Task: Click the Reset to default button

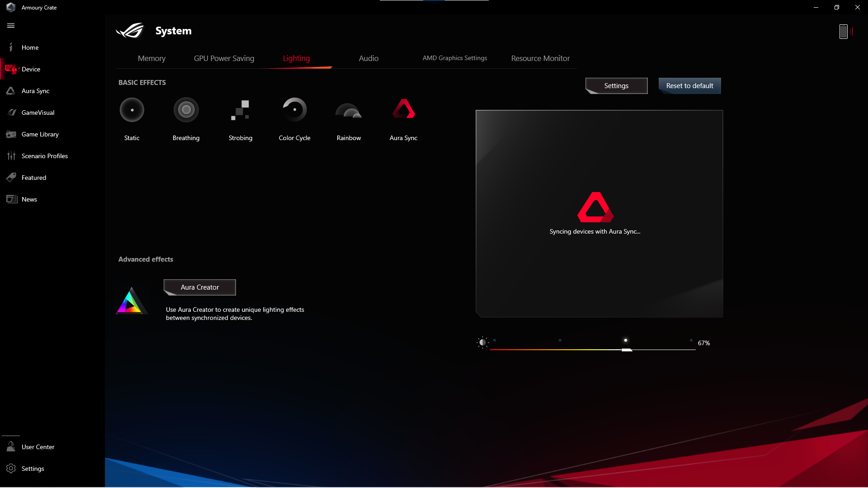Action: coord(689,86)
